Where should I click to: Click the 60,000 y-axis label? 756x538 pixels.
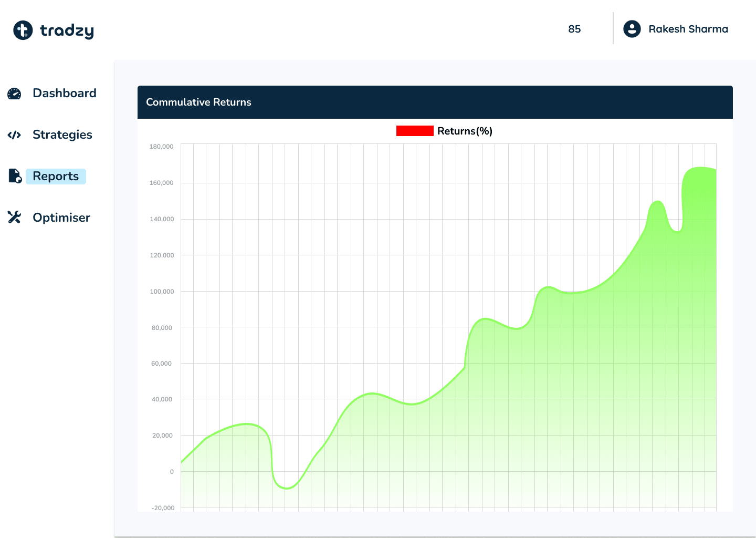162,364
